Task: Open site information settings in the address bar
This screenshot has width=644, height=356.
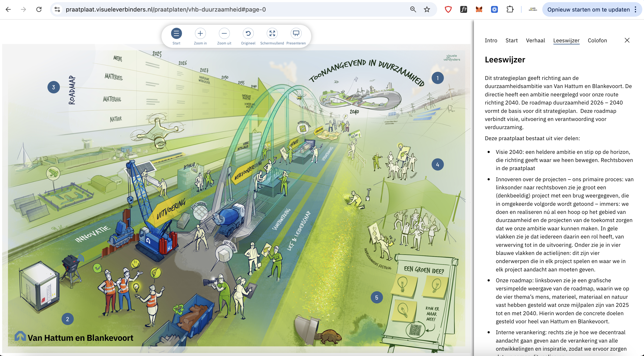Action: tap(57, 9)
